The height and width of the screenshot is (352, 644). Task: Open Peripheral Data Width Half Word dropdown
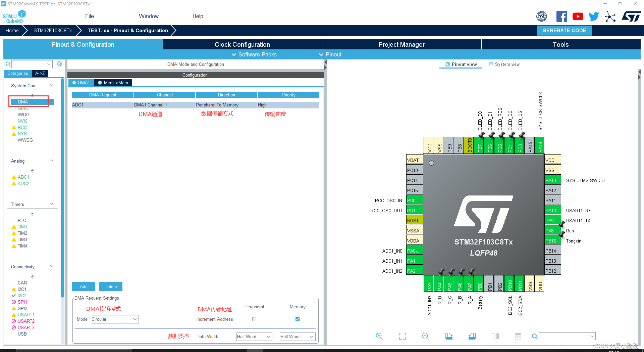pos(254,337)
